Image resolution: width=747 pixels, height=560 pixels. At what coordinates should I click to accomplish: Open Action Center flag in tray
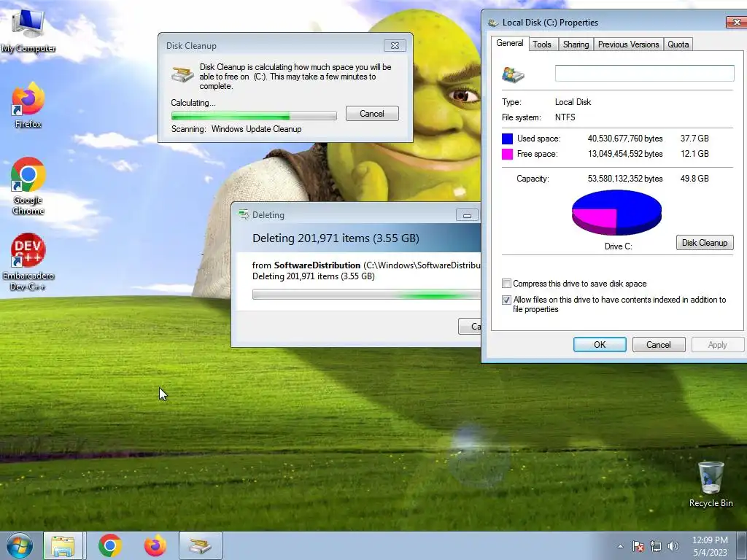638,546
